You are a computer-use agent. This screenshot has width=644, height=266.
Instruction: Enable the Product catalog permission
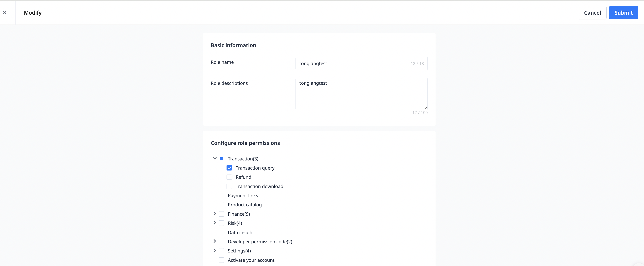(x=221, y=205)
